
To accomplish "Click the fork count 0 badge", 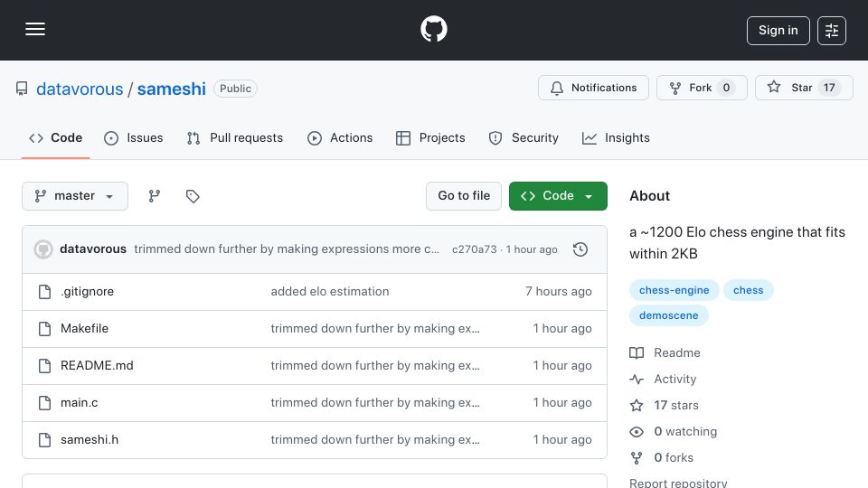I will (726, 88).
